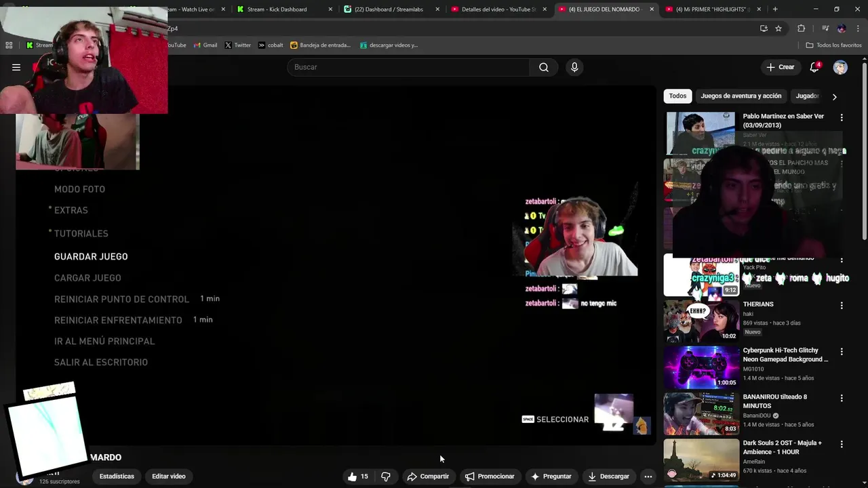
Task: Open Chrome media controls icon
Action: click(x=825, y=28)
